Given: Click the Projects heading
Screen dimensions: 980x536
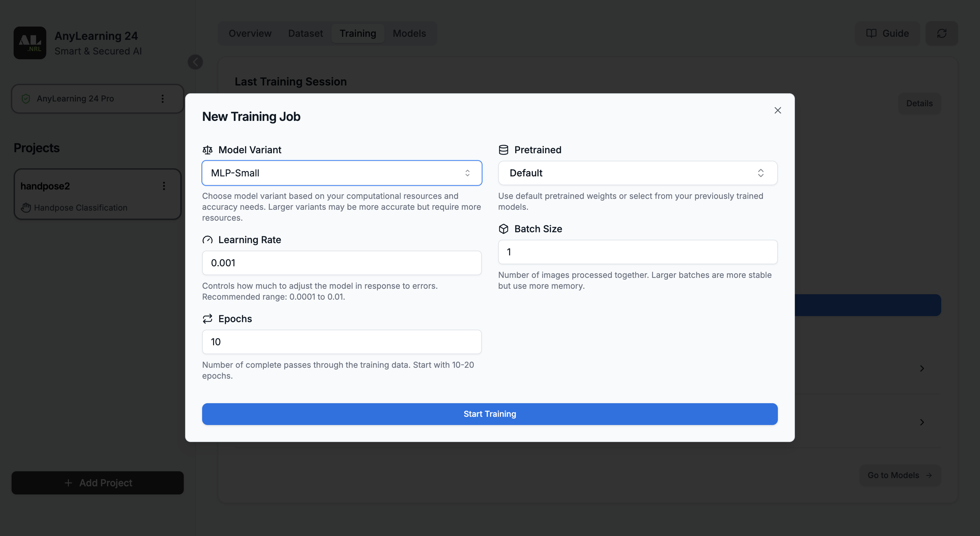Looking at the screenshot, I should coord(36,148).
